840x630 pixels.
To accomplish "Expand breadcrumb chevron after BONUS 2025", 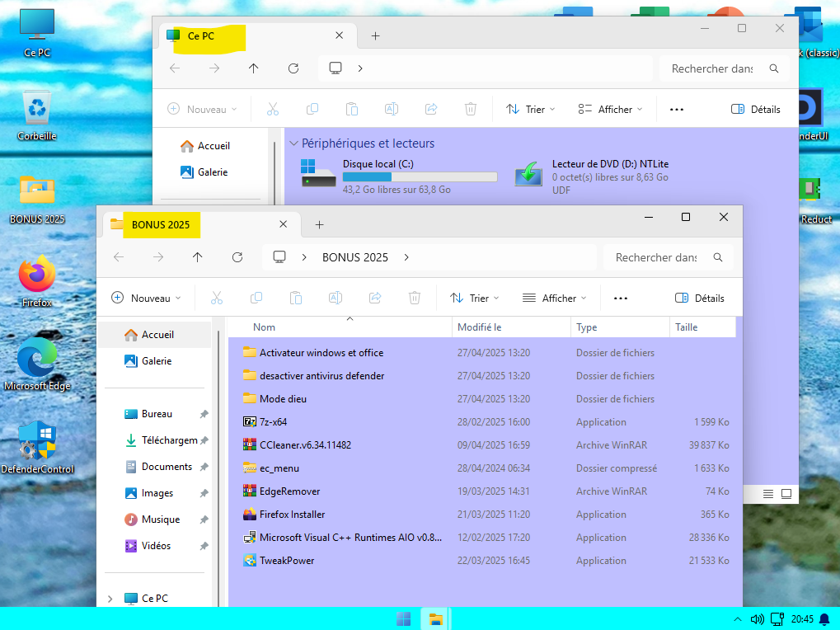I will point(406,257).
